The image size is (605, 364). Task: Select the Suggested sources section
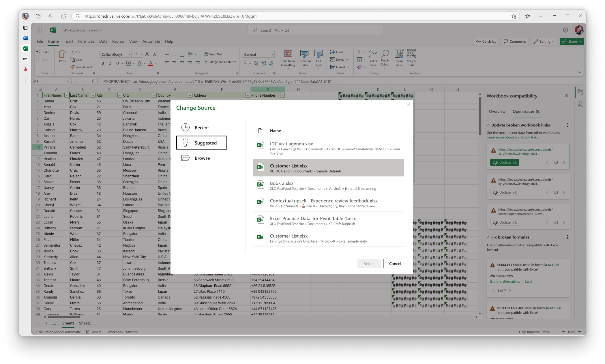[201, 143]
